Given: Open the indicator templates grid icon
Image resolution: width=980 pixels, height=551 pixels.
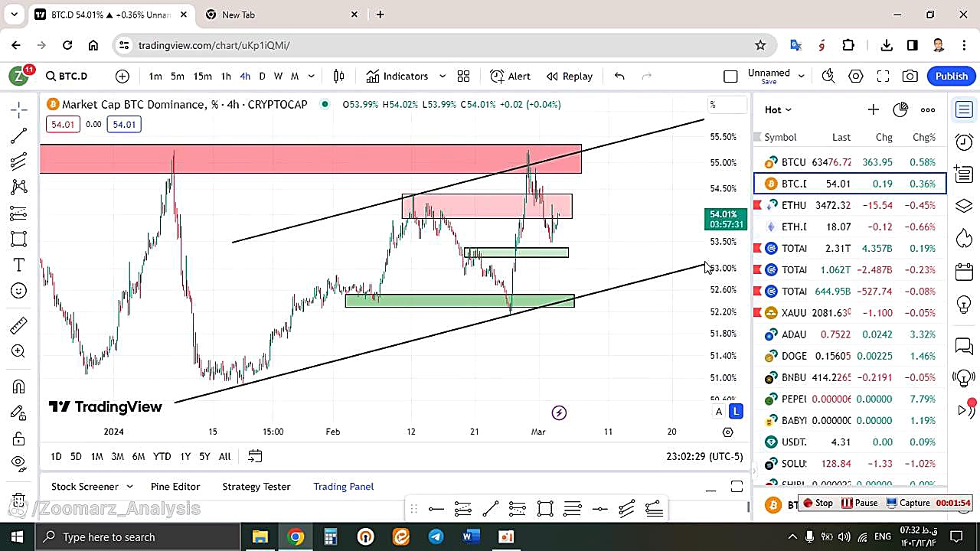Looking at the screenshot, I should pos(463,76).
